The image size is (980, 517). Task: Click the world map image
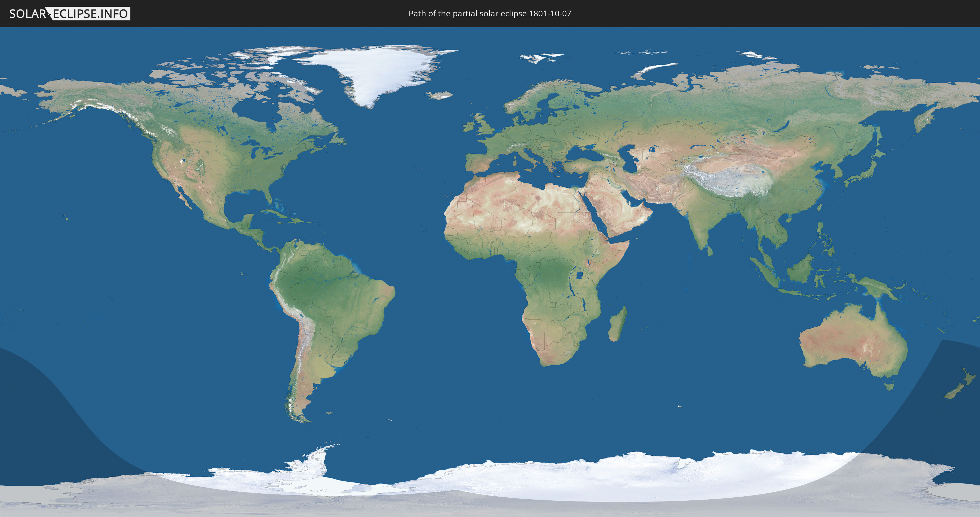pyautogui.click(x=490, y=272)
